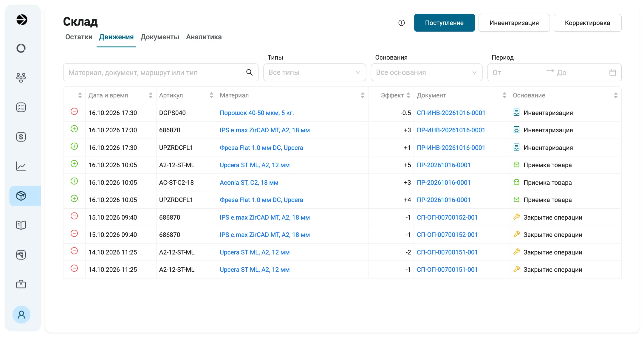
Task: Open the Аналитика tab
Action: point(204,37)
